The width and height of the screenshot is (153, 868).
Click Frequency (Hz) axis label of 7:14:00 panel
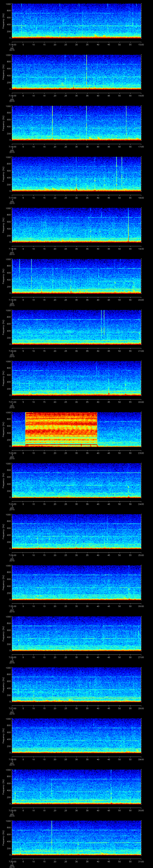tap(3, 21)
